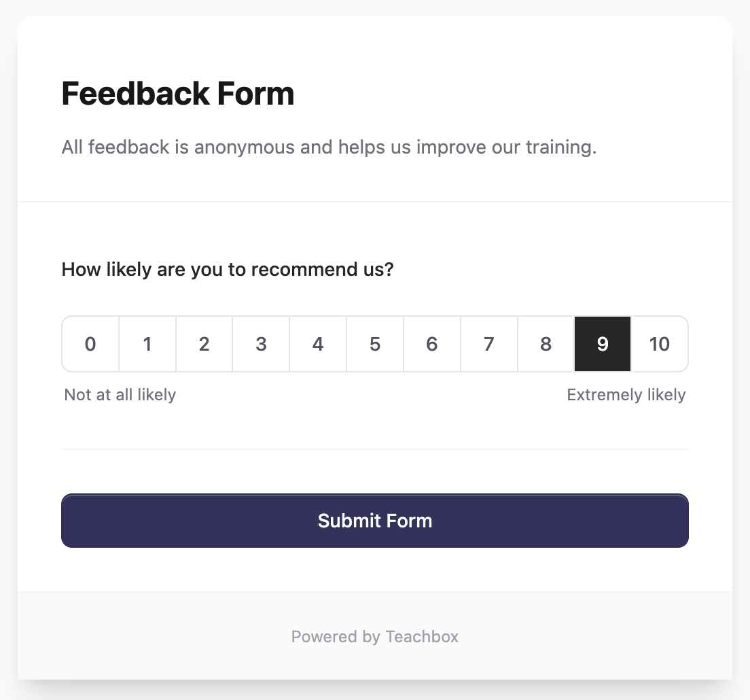750x700 pixels.
Task: Submit the feedback form
Action: [375, 521]
